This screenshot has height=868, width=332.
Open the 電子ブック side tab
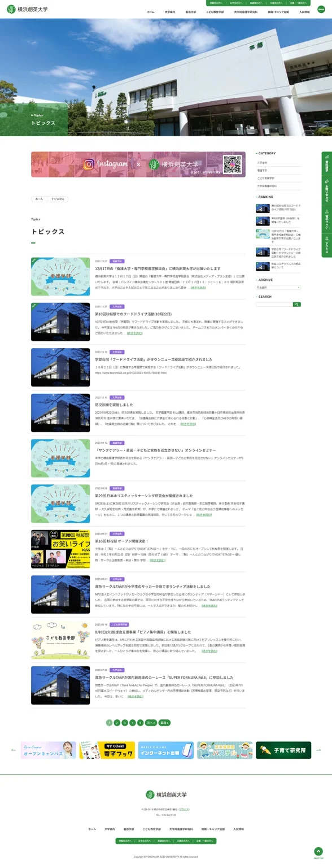pyautogui.click(x=326, y=220)
